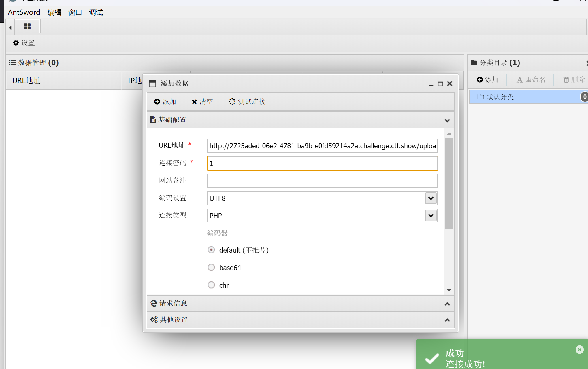Click the scrollbar up arrow in the dialog
The image size is (588, 369).
(449, 133)
